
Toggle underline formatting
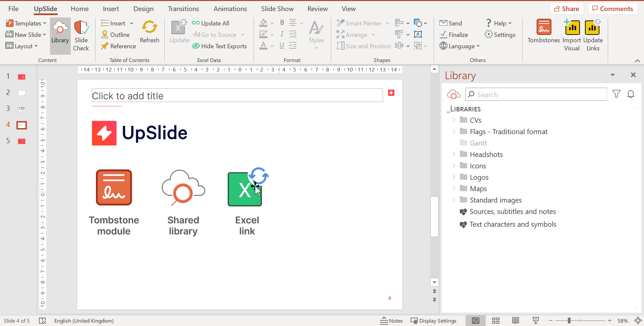pos(282,45)
